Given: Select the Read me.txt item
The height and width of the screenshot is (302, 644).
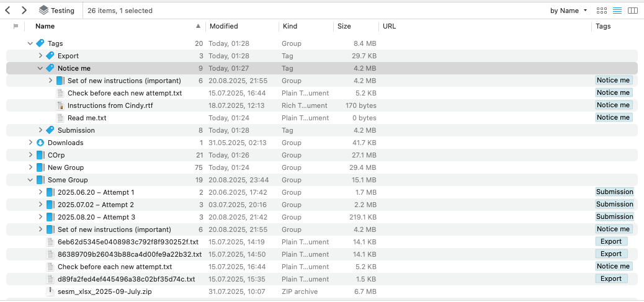Looking at the screenshot, I should tap(87, 118).
